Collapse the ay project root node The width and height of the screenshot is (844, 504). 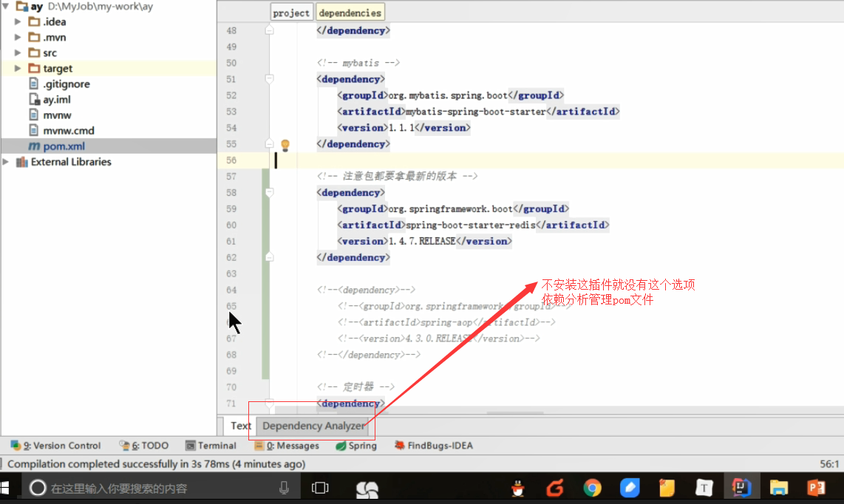5,6
